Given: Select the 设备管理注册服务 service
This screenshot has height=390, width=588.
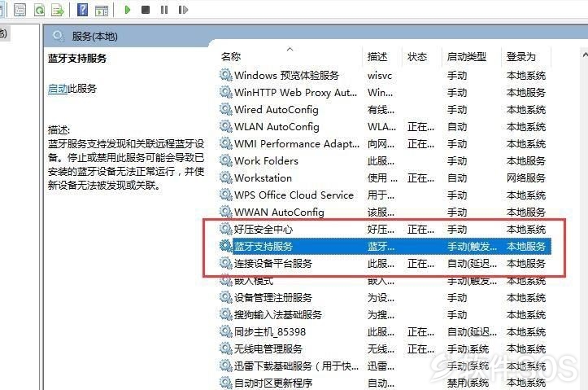Looking at the screenshot, I should click(x=385, y=298).
